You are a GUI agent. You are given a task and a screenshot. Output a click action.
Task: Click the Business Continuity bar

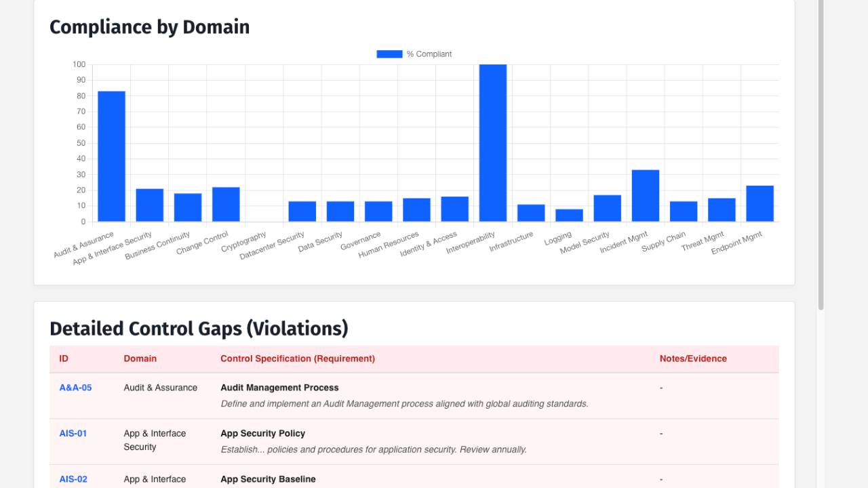(188, 207)
